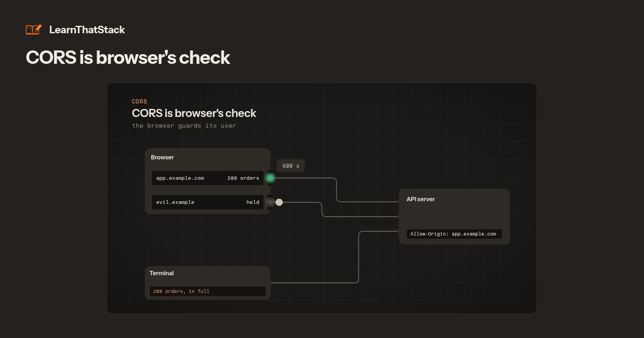Select the app.example.com origin row

point(208,178)
